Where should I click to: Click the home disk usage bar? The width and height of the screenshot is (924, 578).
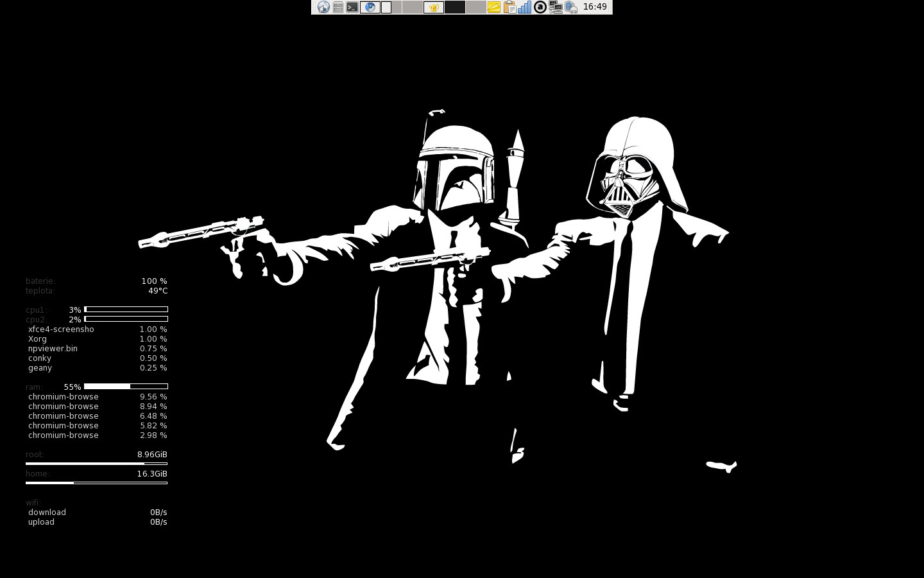[x=96, y=482]
